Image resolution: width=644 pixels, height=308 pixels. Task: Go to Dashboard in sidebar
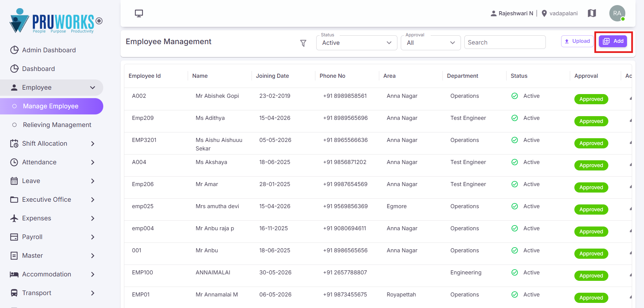[52, 69]
